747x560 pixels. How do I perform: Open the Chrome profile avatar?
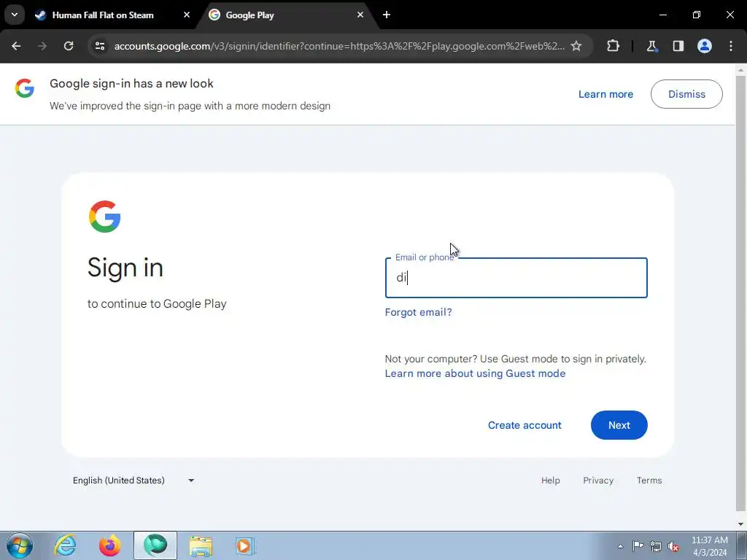point(705,46)
